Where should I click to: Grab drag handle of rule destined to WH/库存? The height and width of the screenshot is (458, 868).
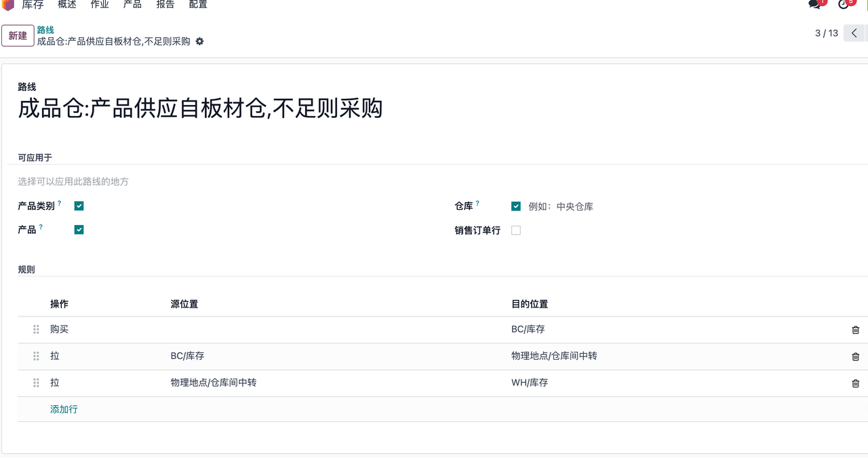pos(36,383)
